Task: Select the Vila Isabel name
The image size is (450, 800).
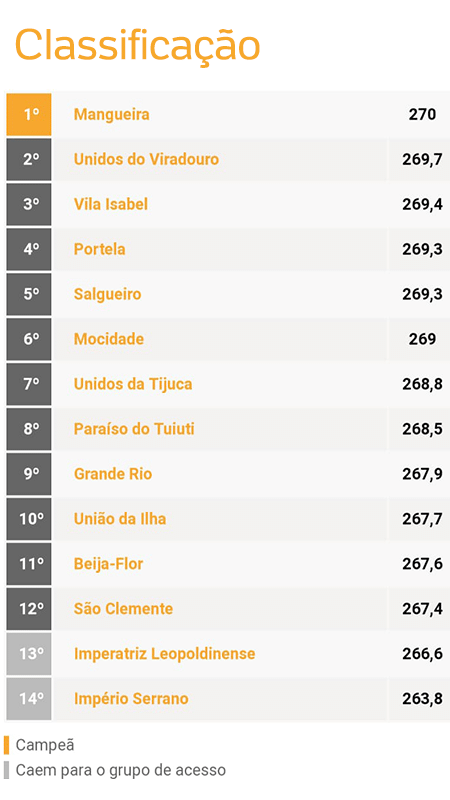Action: click(111, 204)
